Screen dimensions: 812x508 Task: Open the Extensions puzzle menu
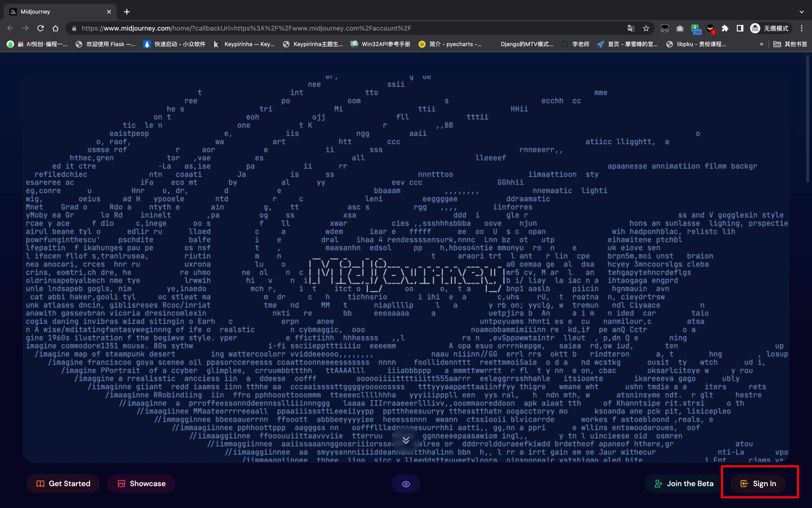tap(725, 28)
